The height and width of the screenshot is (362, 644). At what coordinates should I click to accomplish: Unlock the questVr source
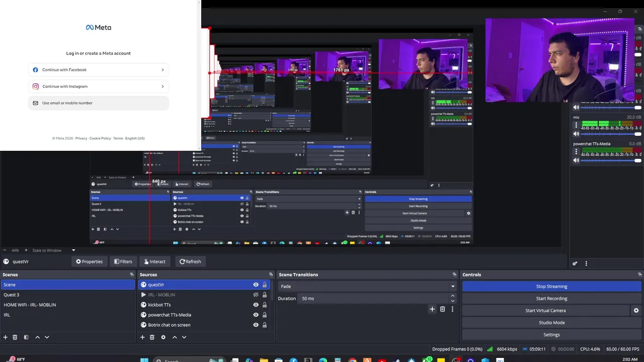point(265,285)
